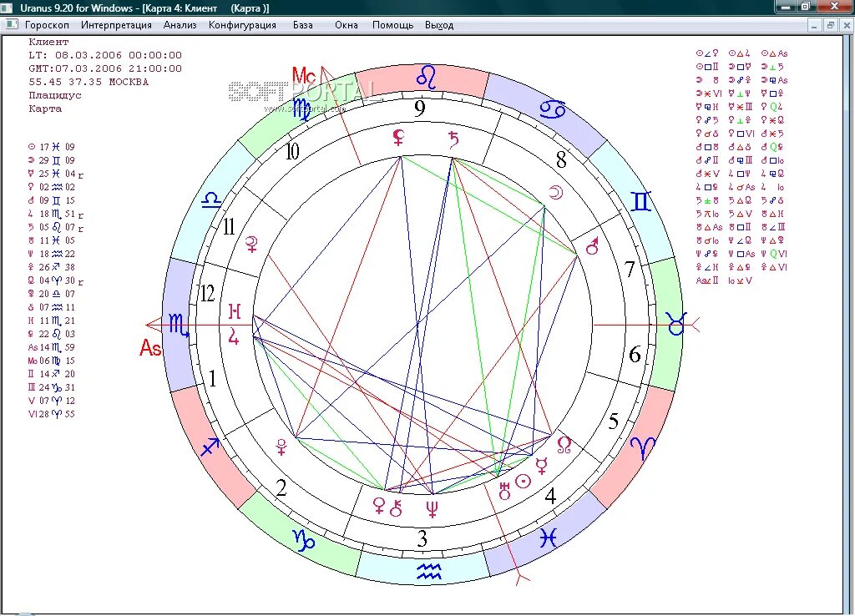The image size is (855, 616).
Task: Click the red Mc midheaven label
Action: 303,75
